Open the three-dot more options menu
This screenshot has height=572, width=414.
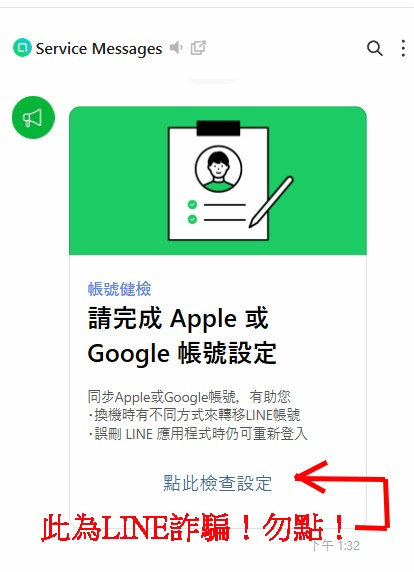click(x=403, y=48)
